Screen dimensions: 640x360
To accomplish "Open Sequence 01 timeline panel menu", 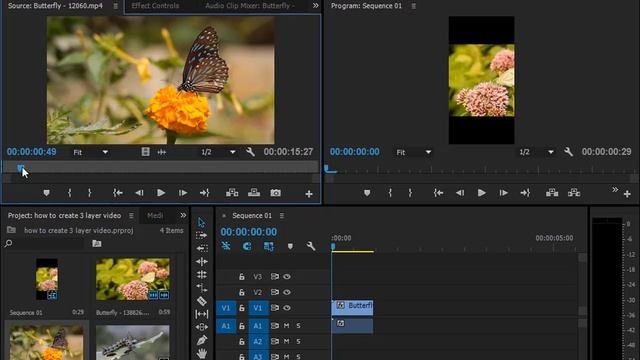I will 282,216.
